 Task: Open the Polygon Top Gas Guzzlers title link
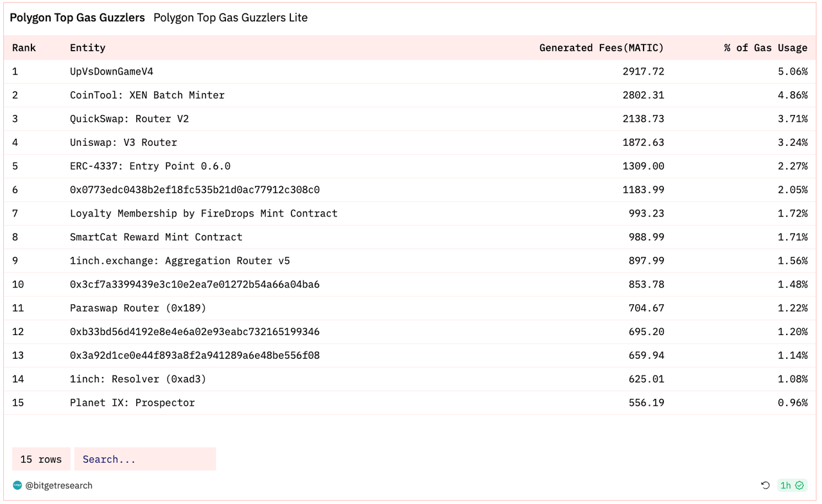[77, 18]
